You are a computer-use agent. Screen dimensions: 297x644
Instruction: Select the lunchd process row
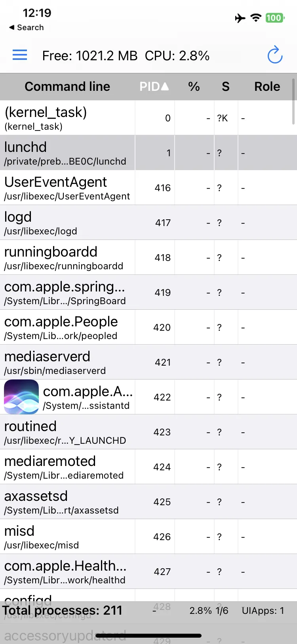148,153
